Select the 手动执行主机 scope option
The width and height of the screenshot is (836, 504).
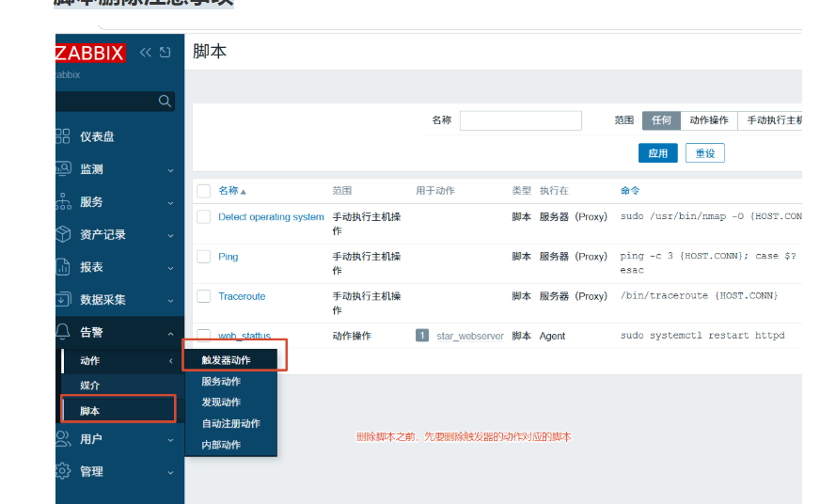(770, 120)
